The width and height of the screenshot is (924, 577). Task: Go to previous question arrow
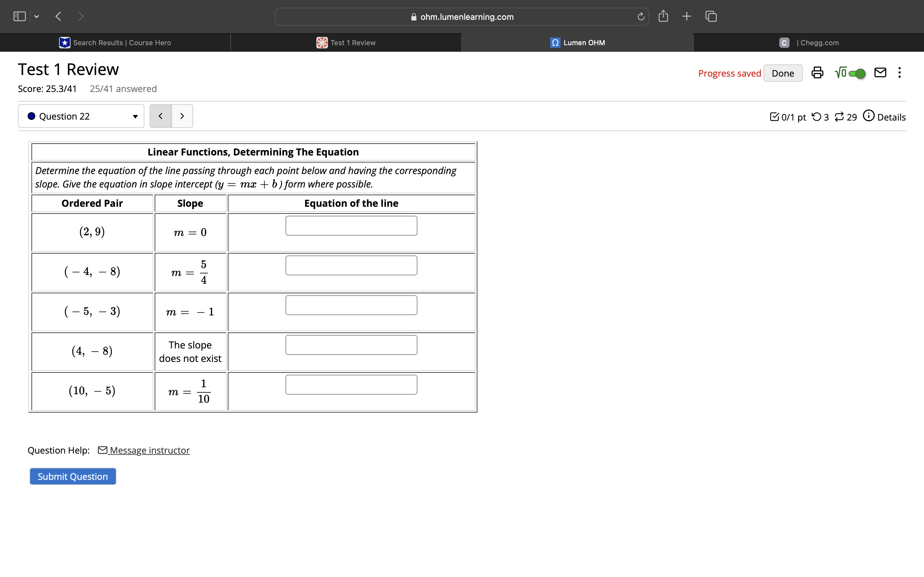click(x=160, y=116)
